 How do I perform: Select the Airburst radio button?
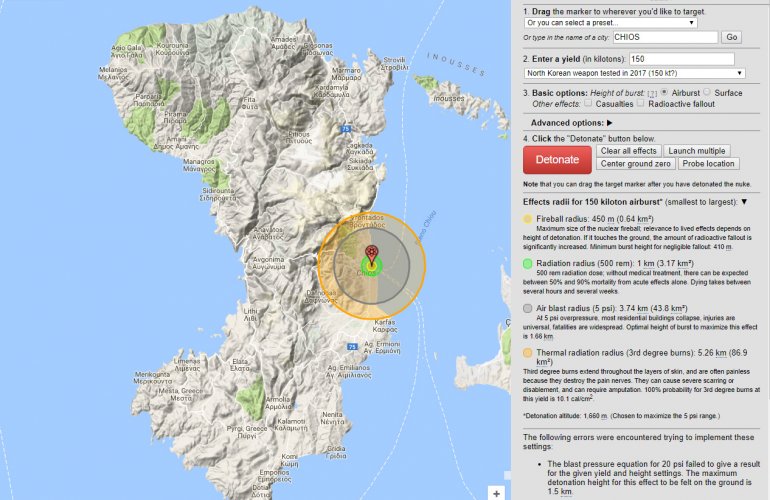tap(664, 92)
